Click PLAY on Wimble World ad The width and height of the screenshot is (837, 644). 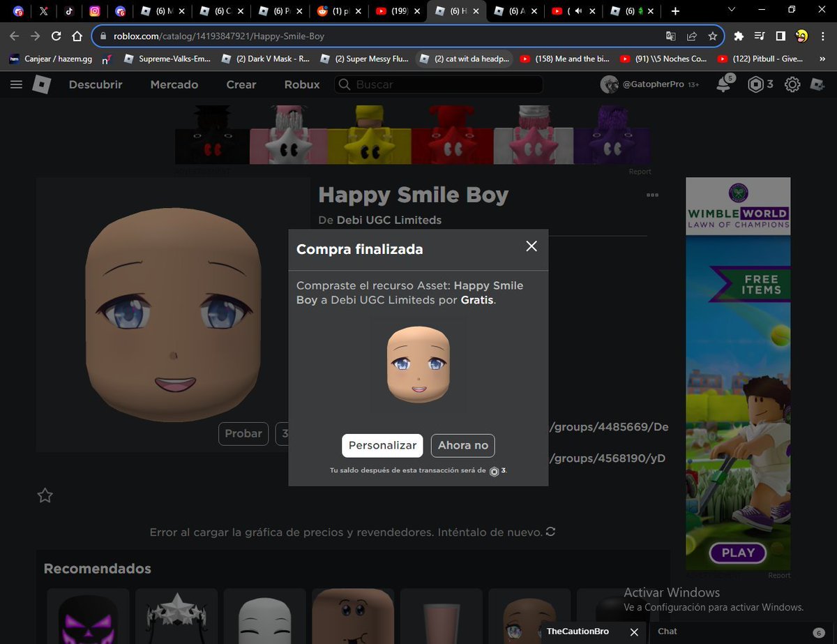[x=738, y=553]
